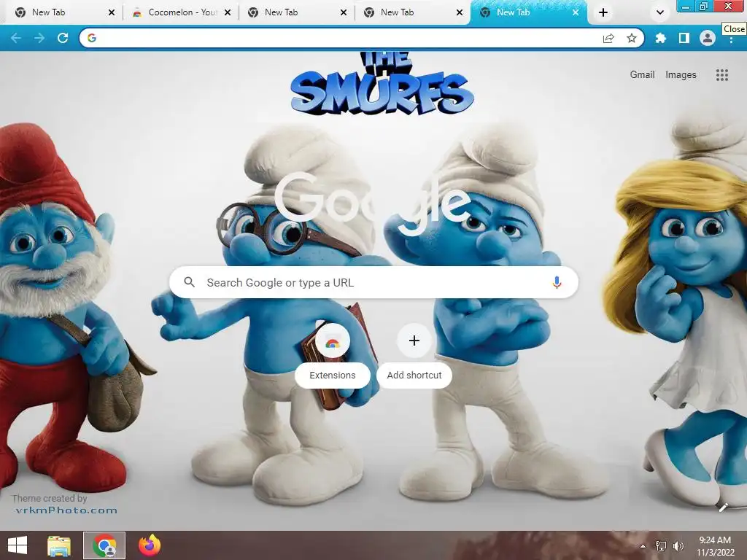Launch File Explorer from taskbar
The height and width of the screenshot is (560, 747).
coord(59,545)
